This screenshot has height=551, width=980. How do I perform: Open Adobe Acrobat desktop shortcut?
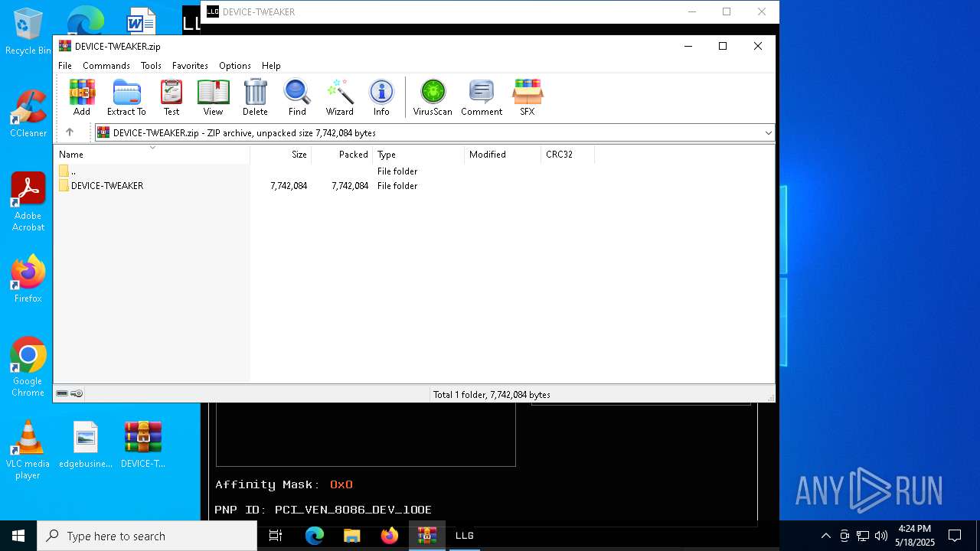pyautogui.click(x=28, y=202)
